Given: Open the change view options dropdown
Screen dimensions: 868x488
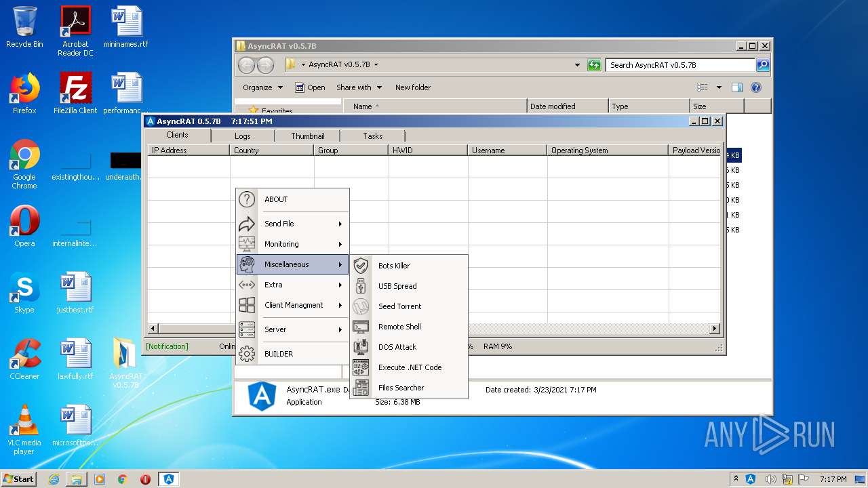Looking at the screenshot, I should (x=719, y=87).
